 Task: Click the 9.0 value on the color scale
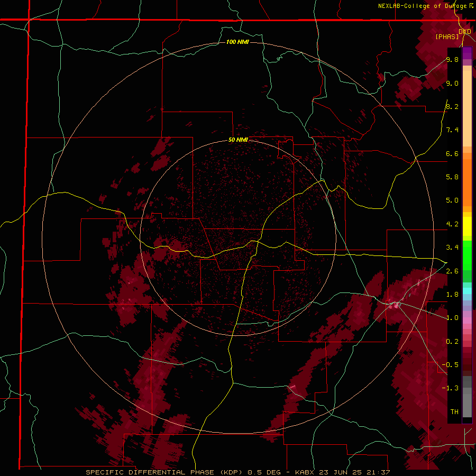(x=452, y=83)
